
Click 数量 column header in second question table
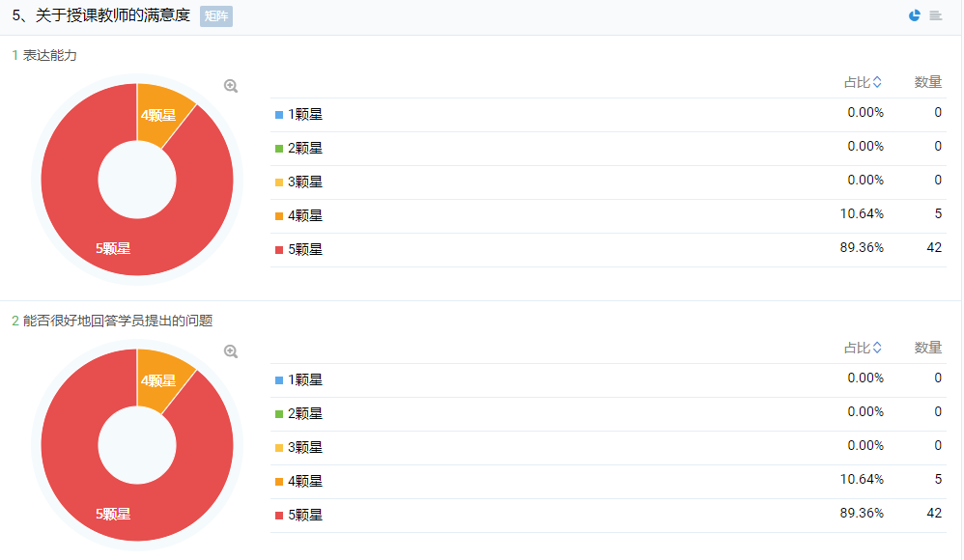[927, 348]
